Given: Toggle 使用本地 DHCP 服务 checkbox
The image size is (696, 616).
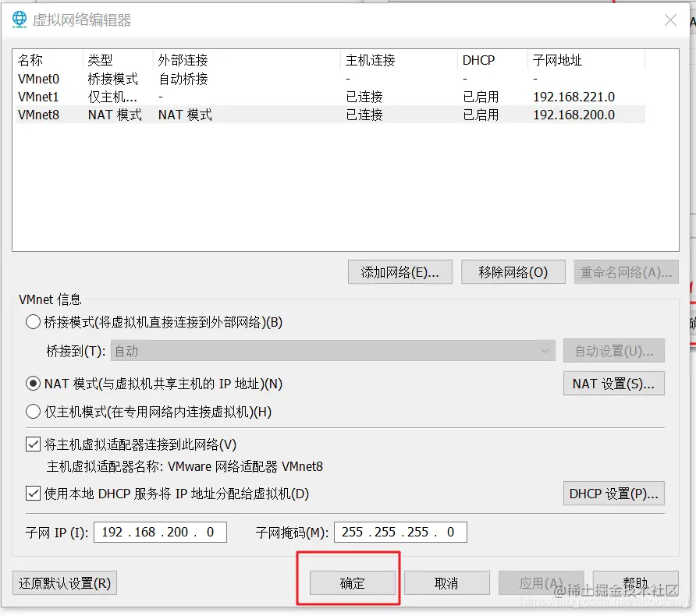Looking at the screenshot, I should click(34, 493).
